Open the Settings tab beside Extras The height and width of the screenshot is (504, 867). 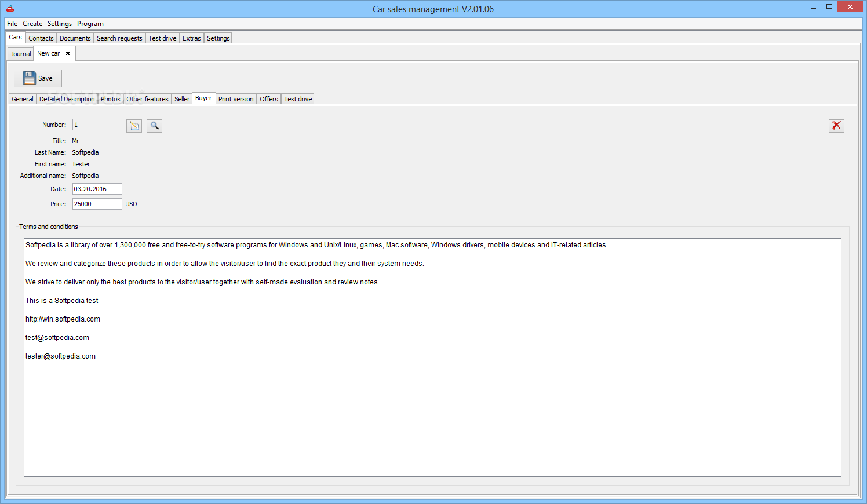pyautogui.click(x=218, y=38)
